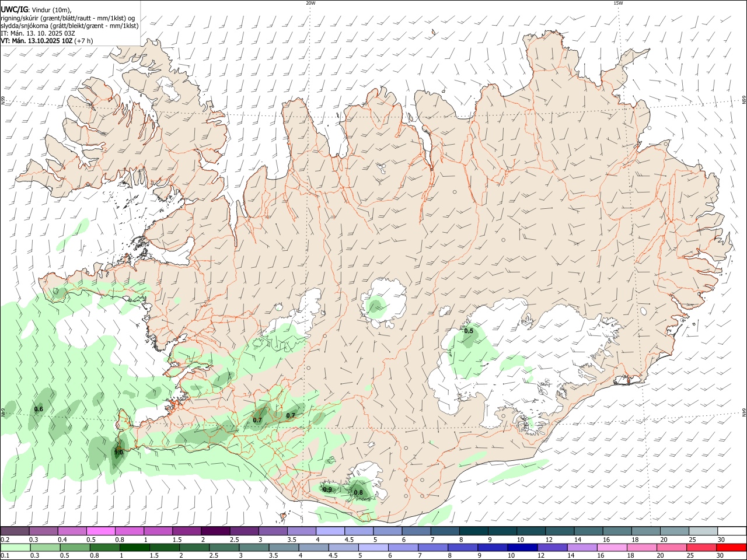
Task: Pick the white upper-row swatch starting at 30
Action: tap(731, 531)
